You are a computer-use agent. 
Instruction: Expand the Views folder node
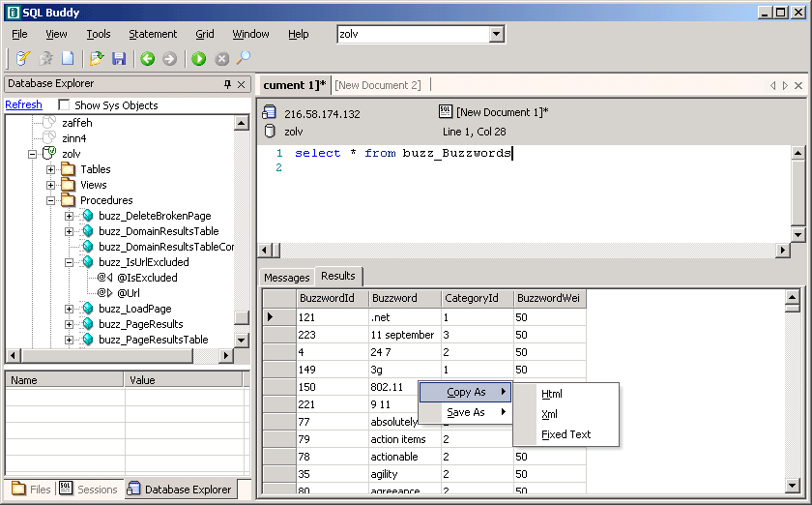(51, 185)
